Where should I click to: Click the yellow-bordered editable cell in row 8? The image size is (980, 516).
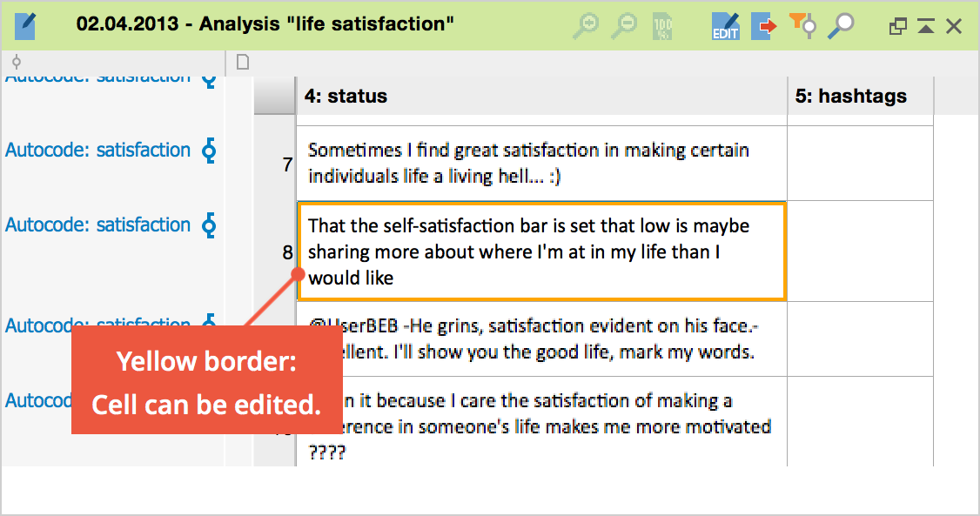[540, 251]
